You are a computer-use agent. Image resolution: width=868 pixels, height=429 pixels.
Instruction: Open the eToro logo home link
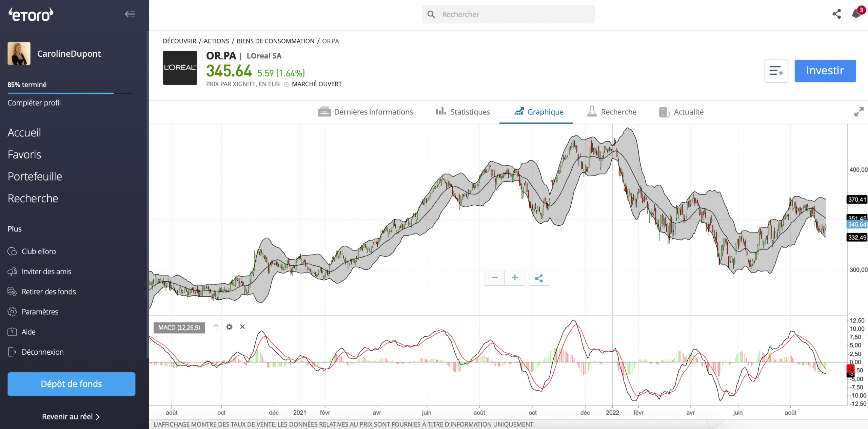(x=31, y=15)
